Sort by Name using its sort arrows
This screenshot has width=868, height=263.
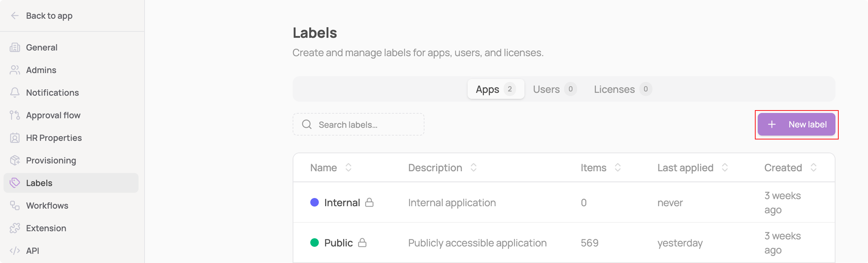pos(348,167)
